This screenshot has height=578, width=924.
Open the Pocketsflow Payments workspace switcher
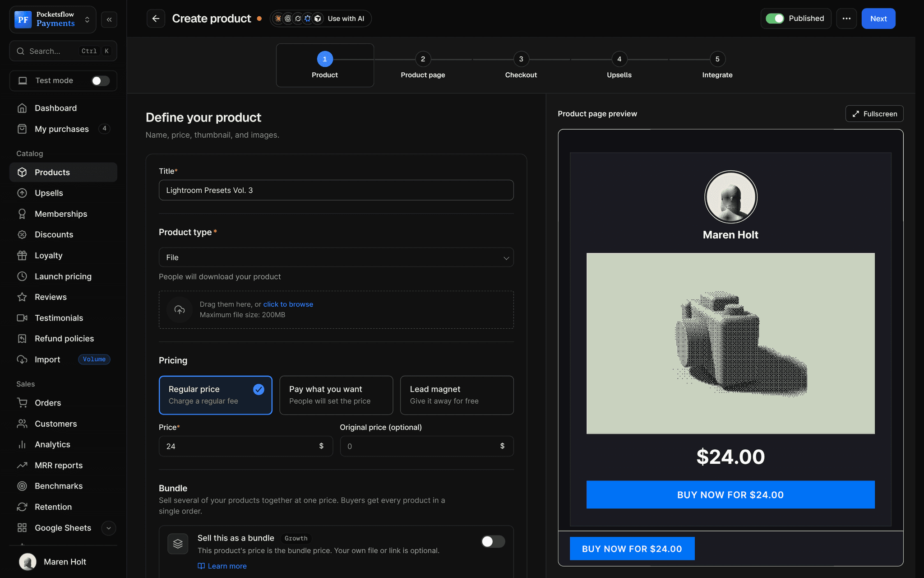point(53,19)
